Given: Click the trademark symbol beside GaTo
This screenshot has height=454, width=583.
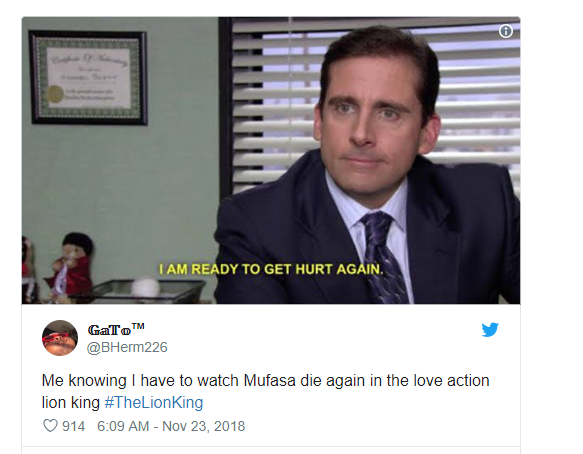Looking at the screenshot, I should tap(138, 326).
